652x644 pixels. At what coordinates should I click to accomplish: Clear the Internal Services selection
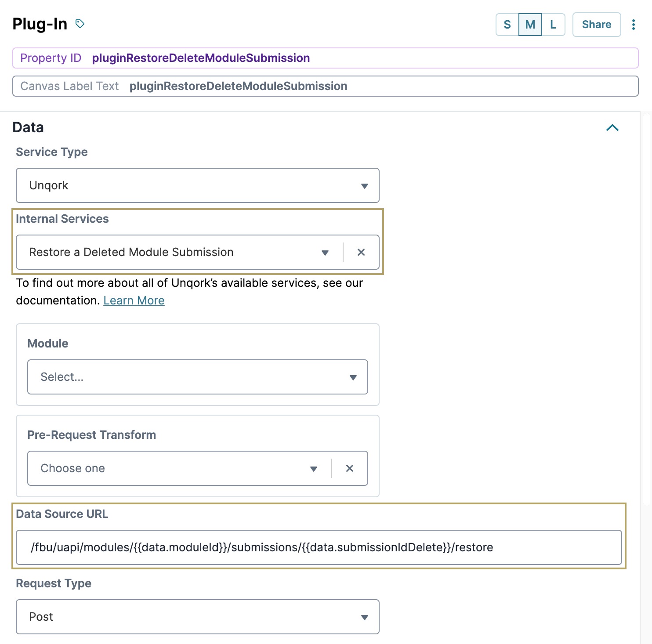(361, 252)
